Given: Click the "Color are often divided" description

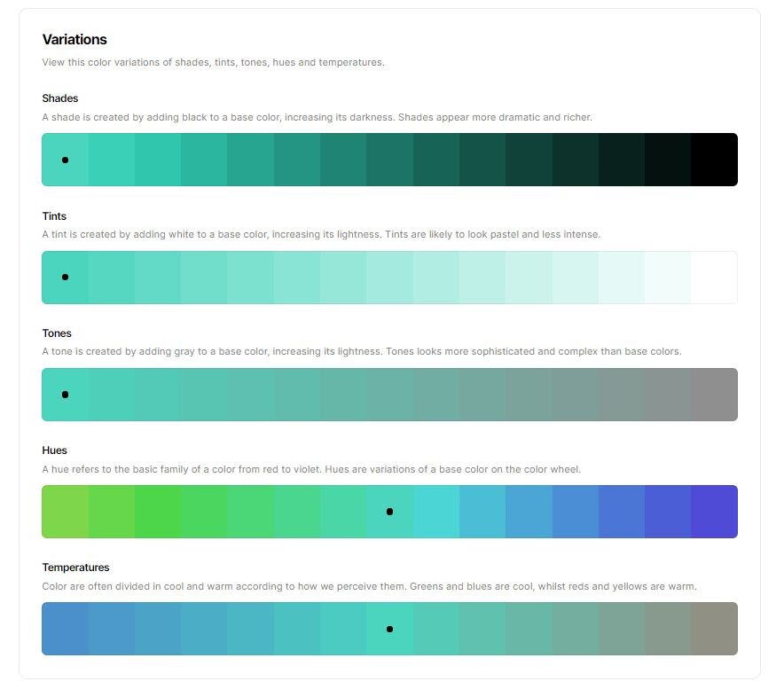Looking at the screenshot, I should tap(369, 586).
